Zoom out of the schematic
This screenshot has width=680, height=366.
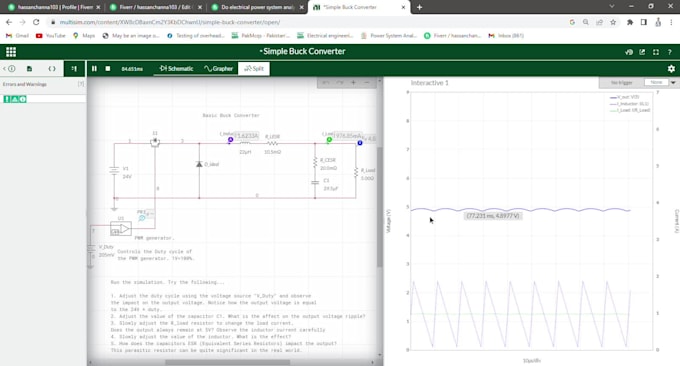click(367, 82)
